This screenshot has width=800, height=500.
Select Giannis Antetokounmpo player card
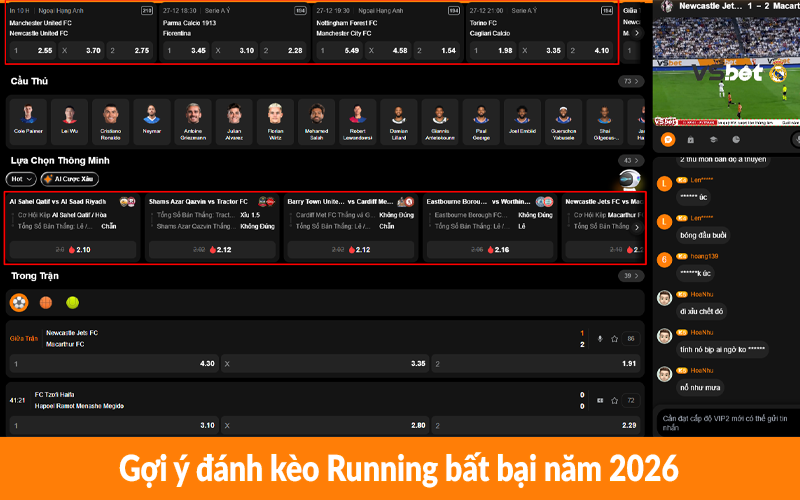[x=440, y=121]
